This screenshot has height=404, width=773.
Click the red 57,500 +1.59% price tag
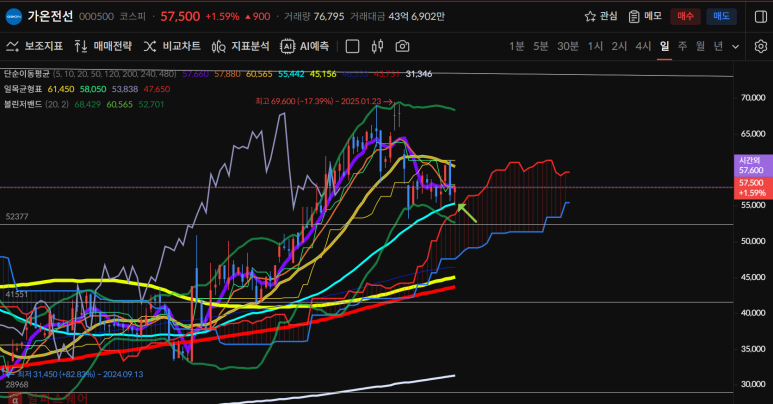coord(751,188)
